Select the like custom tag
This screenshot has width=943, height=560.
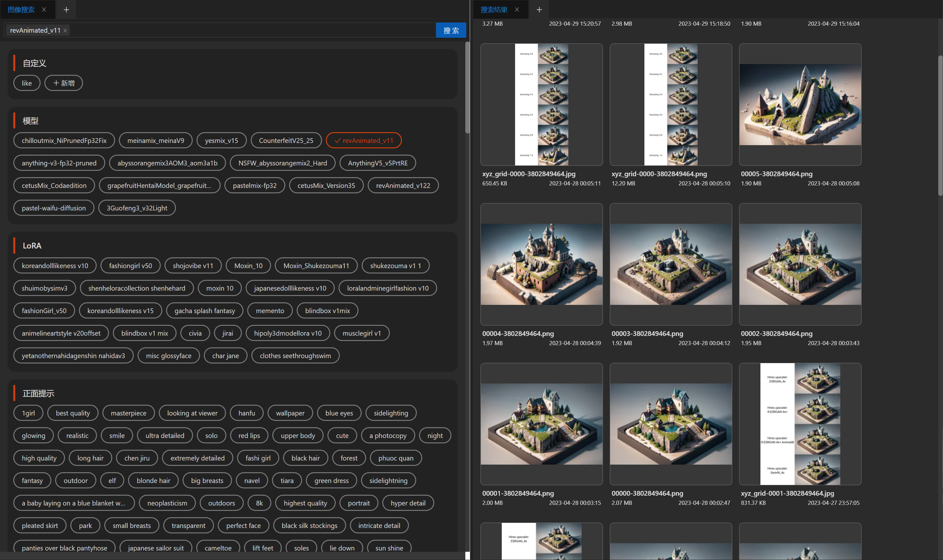pos(27,83)
